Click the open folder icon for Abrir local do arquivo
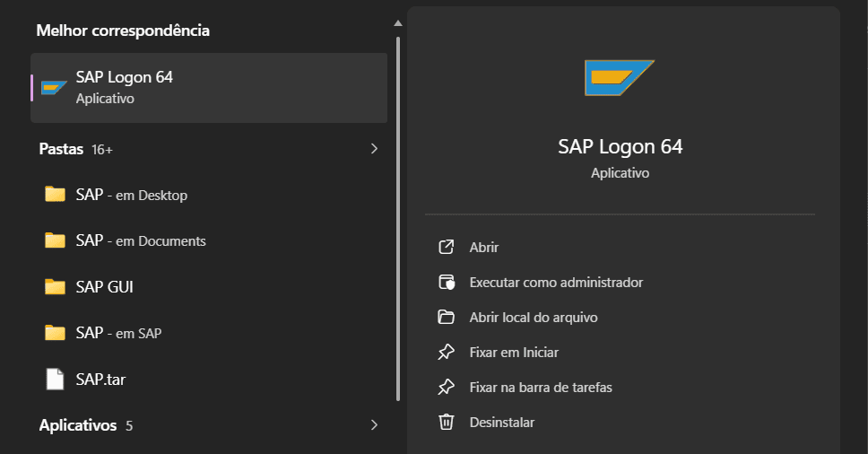Screen dimensions: 868x454 click(447, 318)
